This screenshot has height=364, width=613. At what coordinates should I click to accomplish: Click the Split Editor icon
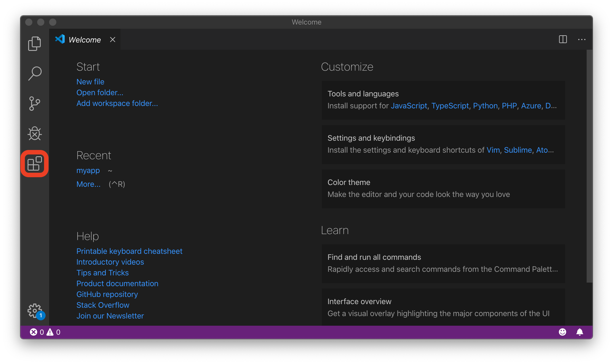pyautogui.click(x=563, y=40)
